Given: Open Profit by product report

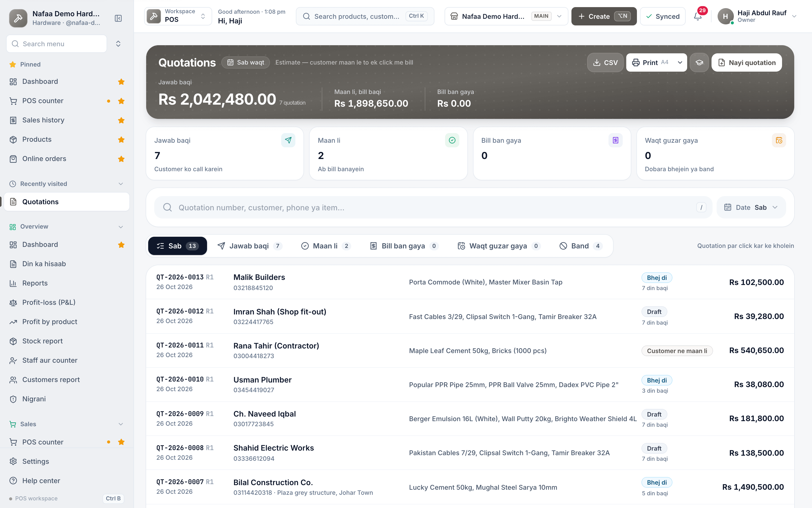Looking at the screenshot, I should [66, 322].
